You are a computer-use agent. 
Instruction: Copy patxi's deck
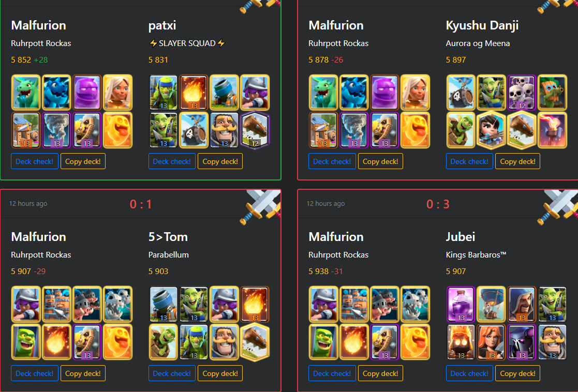(220, 161)
